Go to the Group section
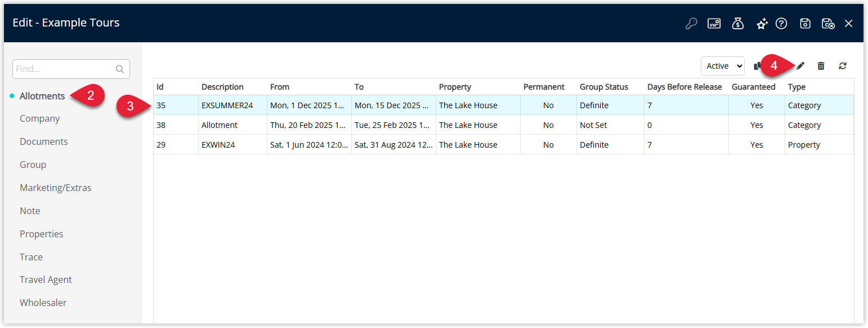Image resolution: width=868 pixels, height=328 pixels. click(x=33, y=165)
